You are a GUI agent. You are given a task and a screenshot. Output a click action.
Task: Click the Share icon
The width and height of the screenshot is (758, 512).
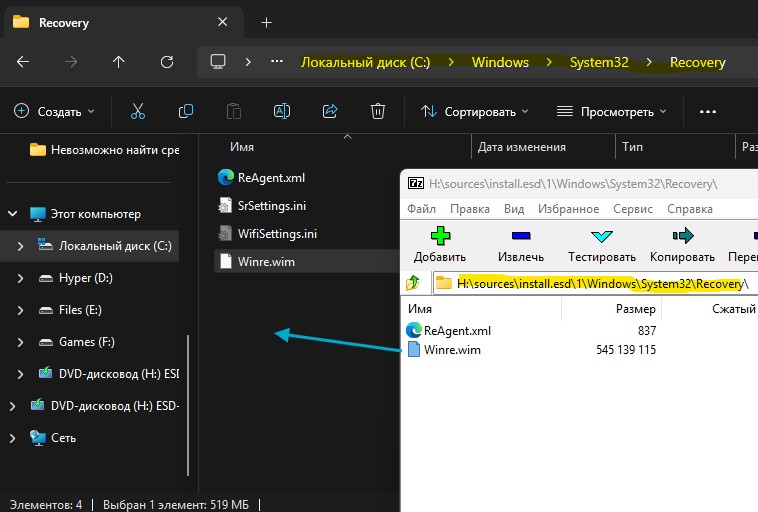tap(330, 112)
